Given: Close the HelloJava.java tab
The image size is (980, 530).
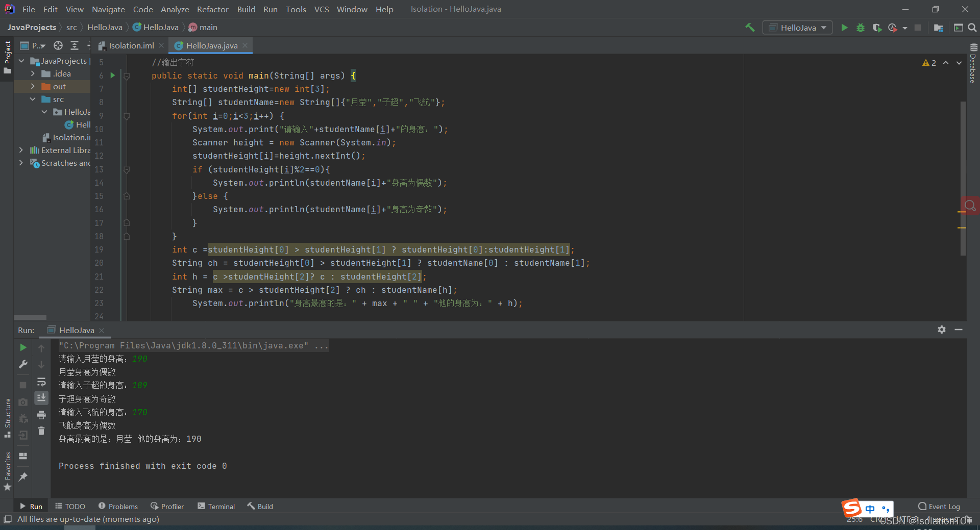Looking at the screenshot, I should 245,45.
